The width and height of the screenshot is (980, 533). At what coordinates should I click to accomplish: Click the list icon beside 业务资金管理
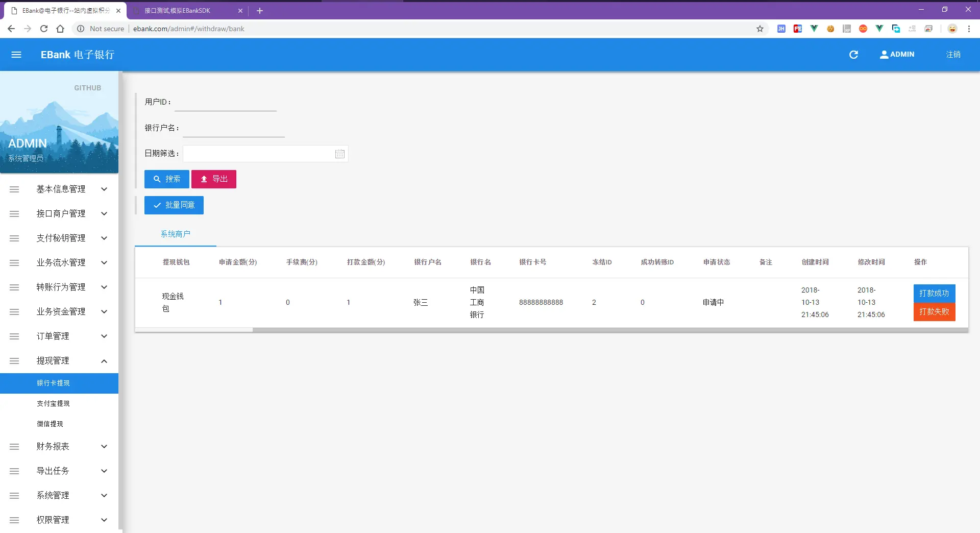pyautogui.click(x=14, y=312)
